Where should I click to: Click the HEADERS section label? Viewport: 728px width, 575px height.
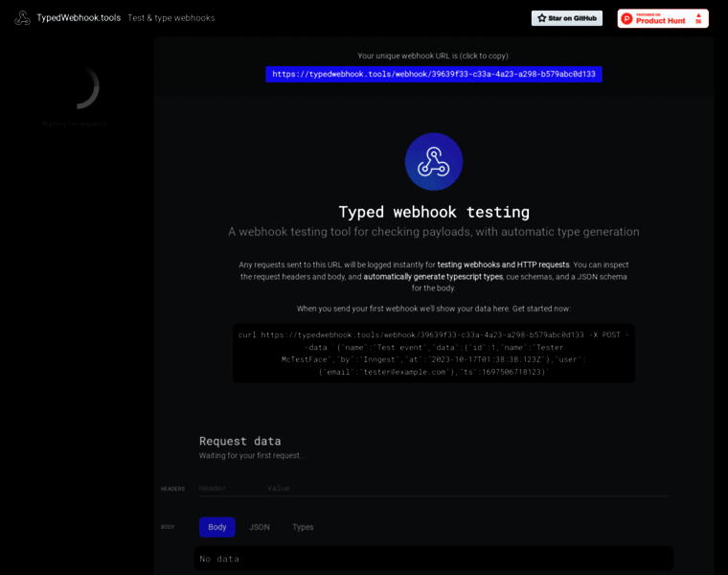(172, 489)
